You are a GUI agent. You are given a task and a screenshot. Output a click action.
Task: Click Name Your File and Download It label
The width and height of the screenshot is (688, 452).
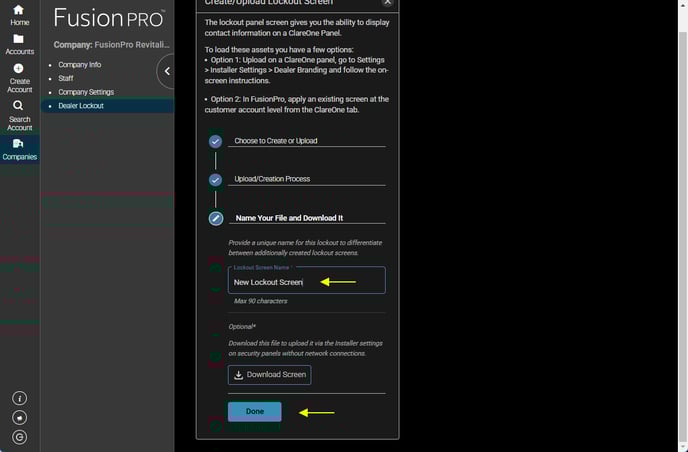coord(289,218)
